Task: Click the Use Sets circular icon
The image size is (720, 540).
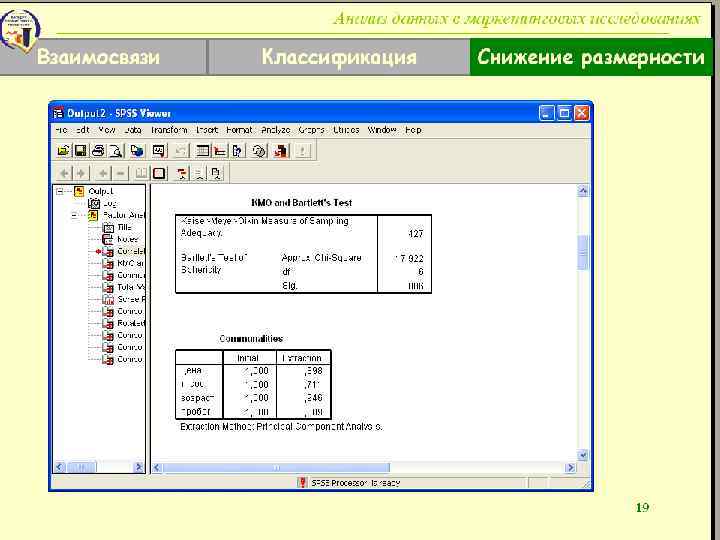Action: point(259,151)
